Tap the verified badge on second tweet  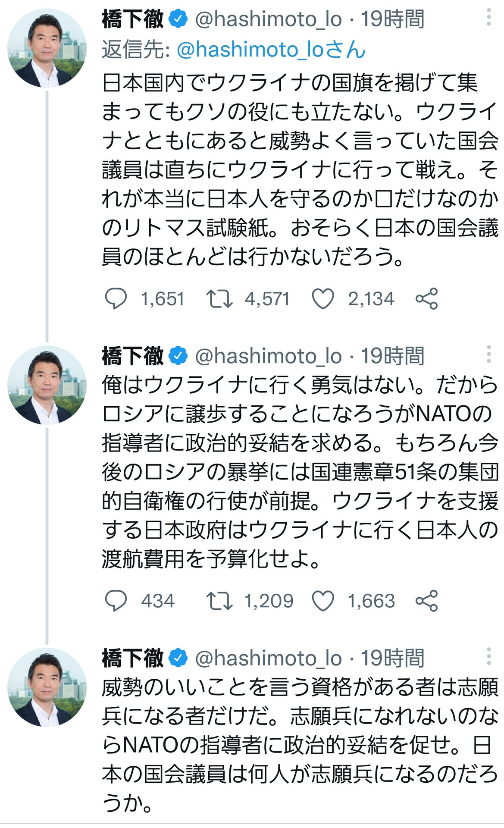178,356
